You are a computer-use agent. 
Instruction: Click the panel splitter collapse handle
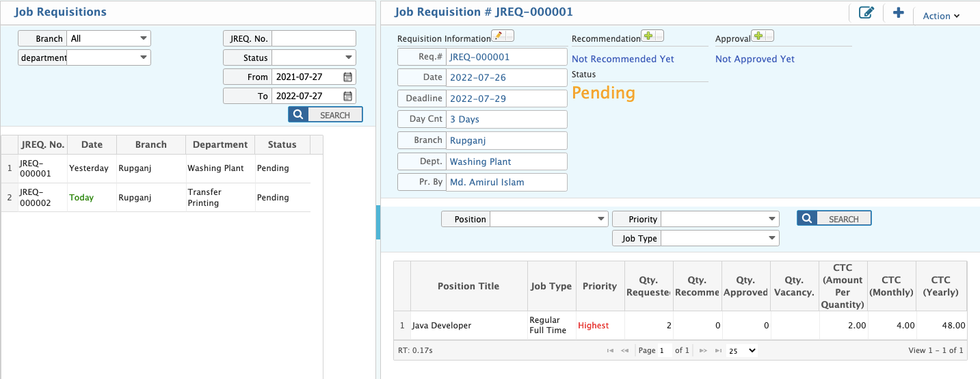pos(378,222)
